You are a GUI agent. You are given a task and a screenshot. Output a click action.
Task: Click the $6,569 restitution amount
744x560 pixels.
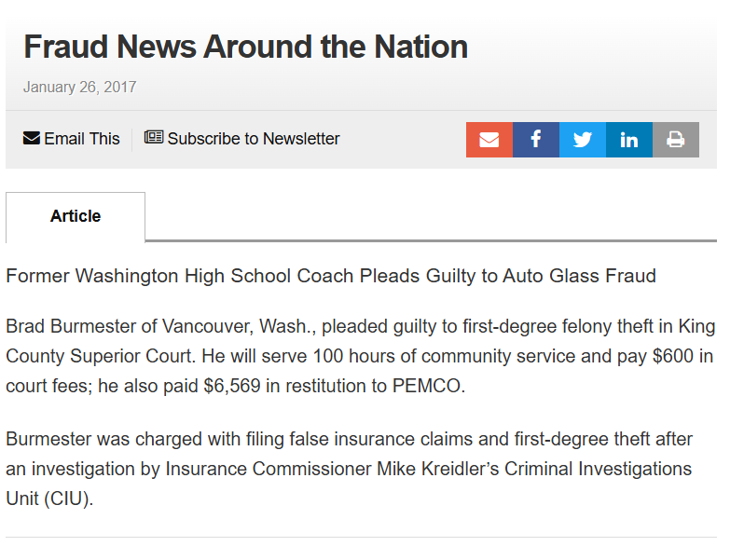click(232, 387)
